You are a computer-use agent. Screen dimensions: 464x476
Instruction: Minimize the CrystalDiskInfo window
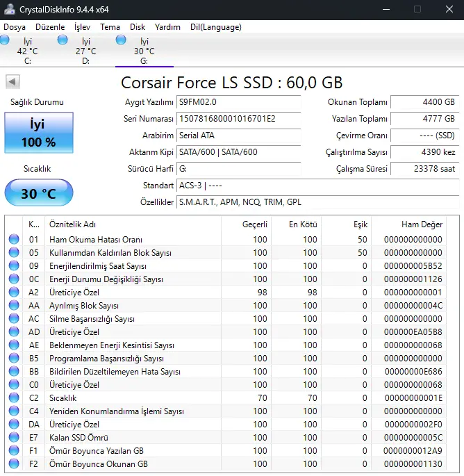tap(386, 10)
